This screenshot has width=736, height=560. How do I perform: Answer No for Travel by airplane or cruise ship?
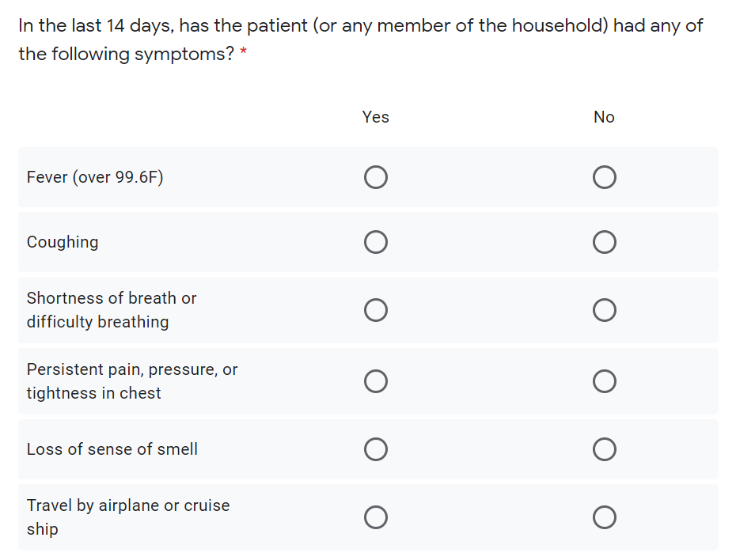point(604,517)
